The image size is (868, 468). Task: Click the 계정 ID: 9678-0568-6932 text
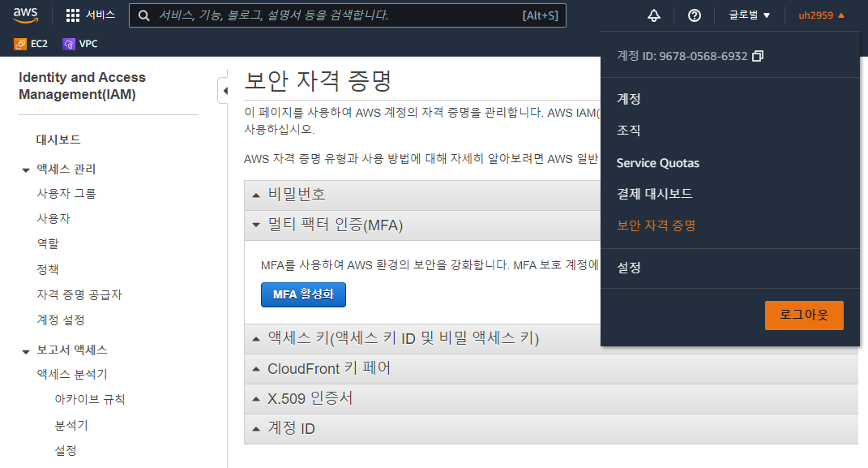(x=682, y=56)
